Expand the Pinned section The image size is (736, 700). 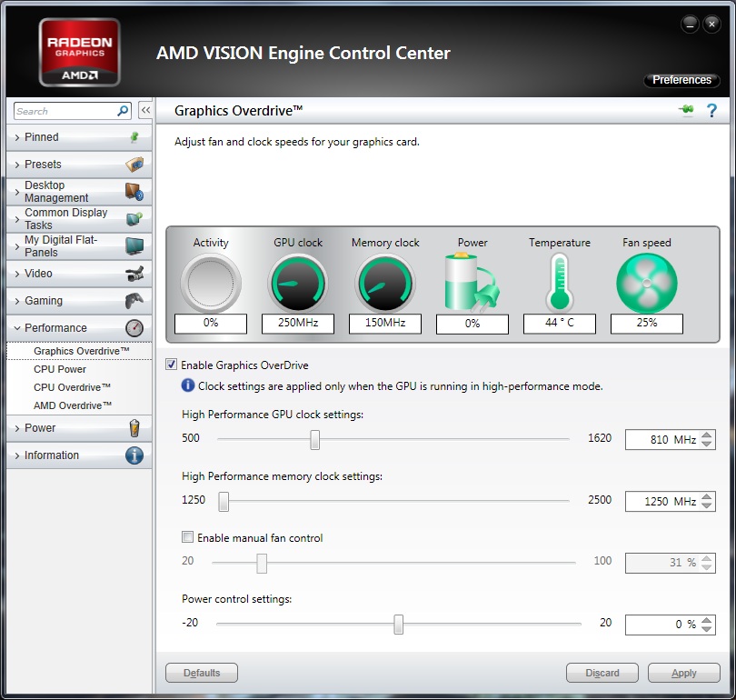79,137
